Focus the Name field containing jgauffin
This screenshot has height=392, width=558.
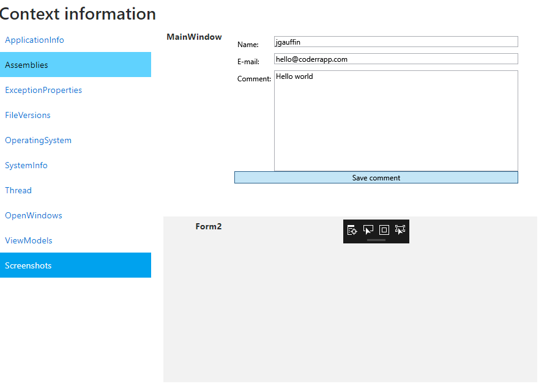pos(396,42)
